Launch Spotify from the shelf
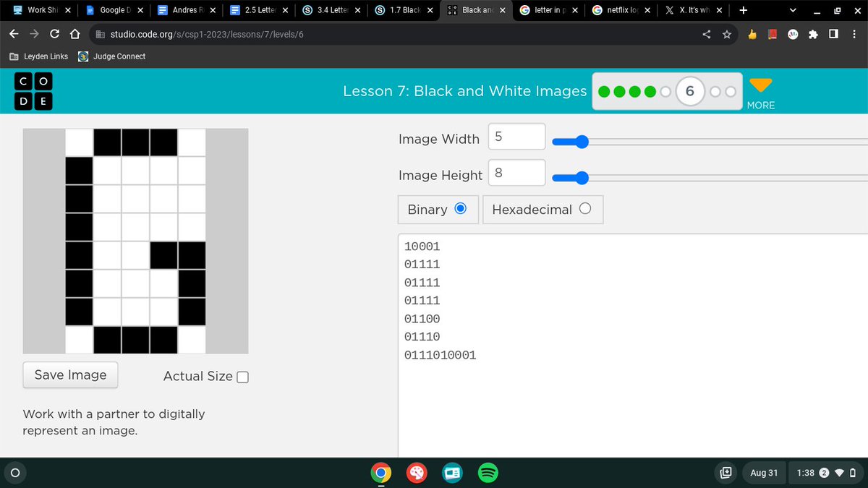The image size is (868, 488). [x=488, y=473]
